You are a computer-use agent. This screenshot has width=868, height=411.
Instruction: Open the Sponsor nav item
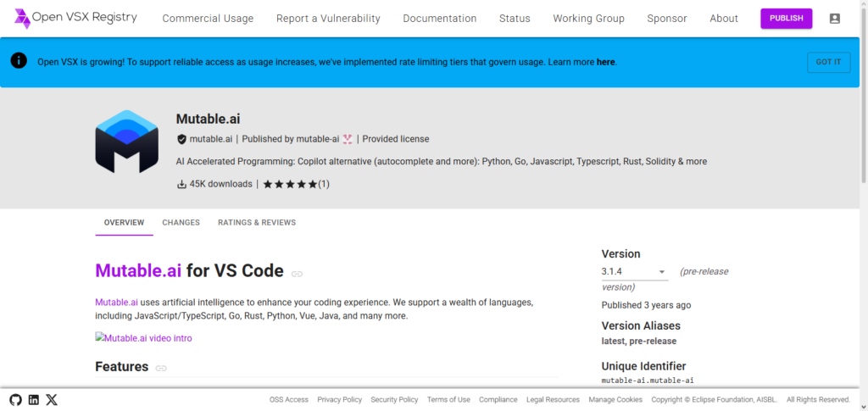coord(667,19)
